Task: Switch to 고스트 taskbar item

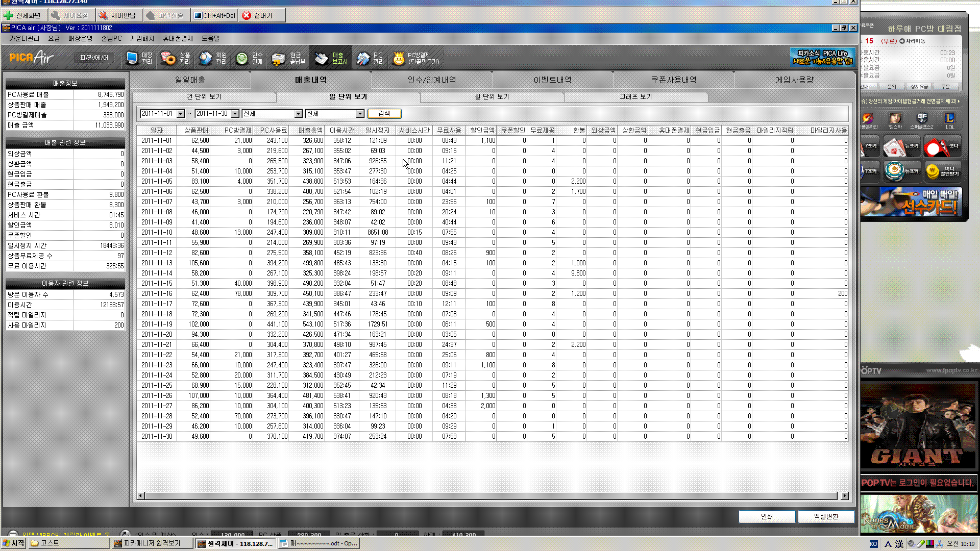Action: click(x=69, y=543)
